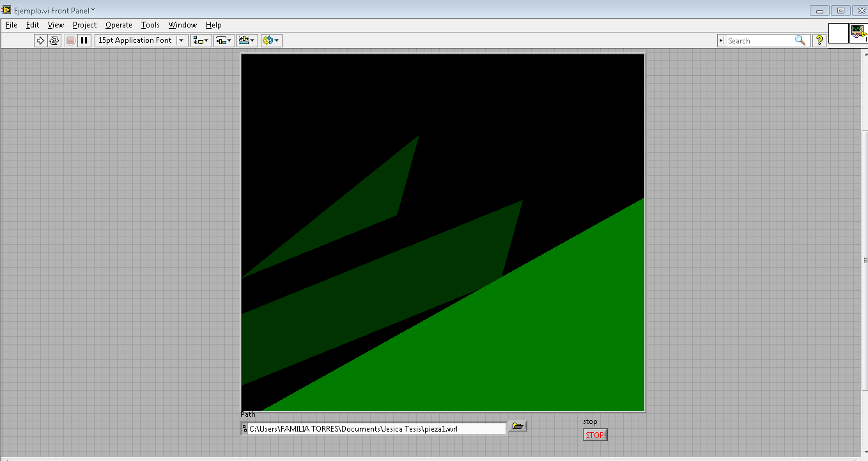868x461 pixels.
Task: Open the Distribute Objects dropdown
Action: [x=223, y=40]
